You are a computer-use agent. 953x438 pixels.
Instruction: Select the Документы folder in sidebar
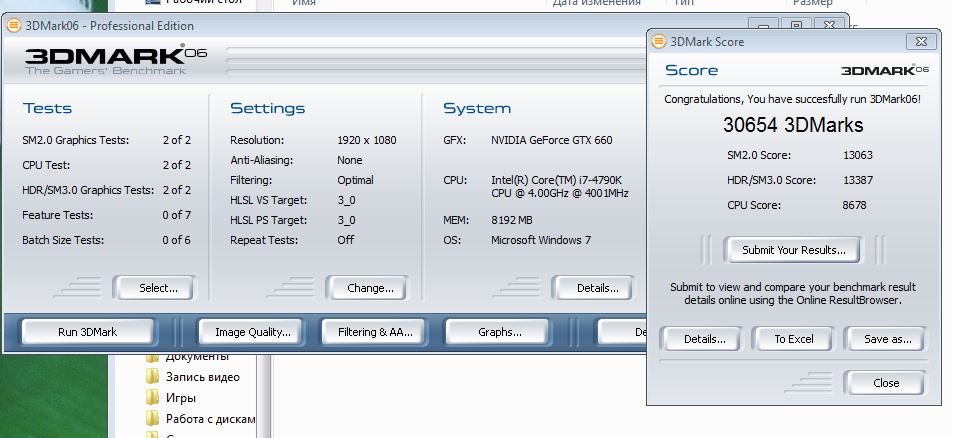pyautogui.click(x=197, y=356)
